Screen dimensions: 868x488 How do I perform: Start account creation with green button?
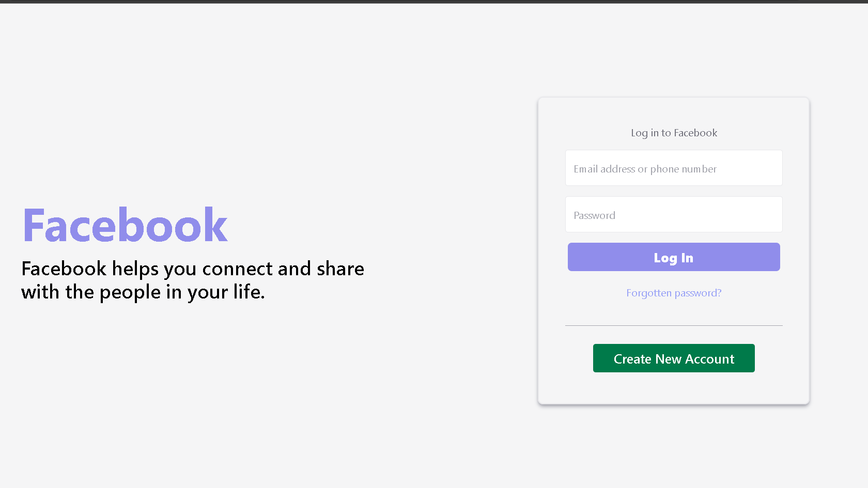click(674, 358)
